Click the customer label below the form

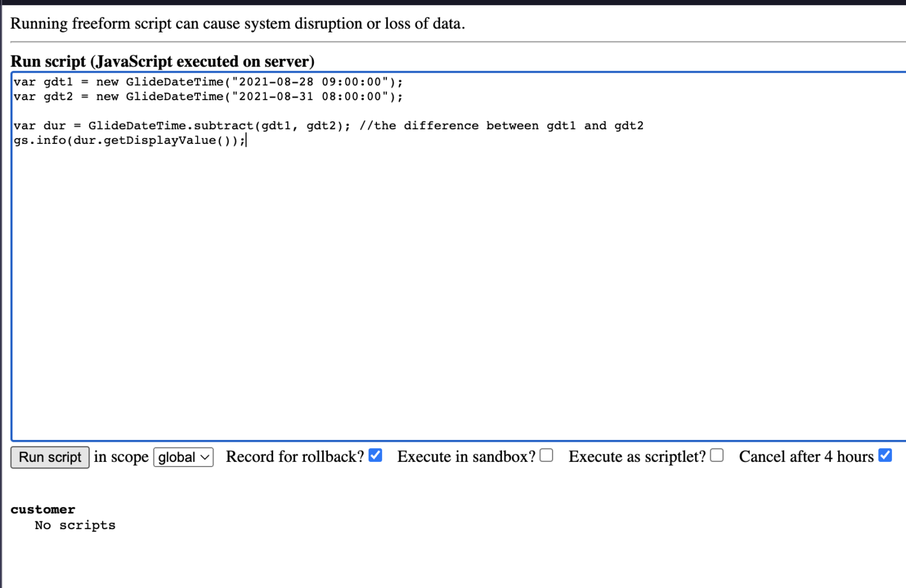(42, 510)
